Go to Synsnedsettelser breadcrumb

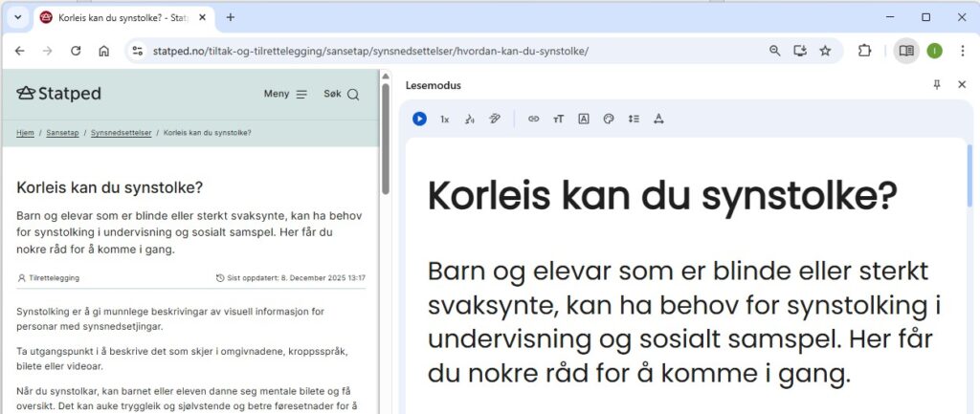[122, 133]
